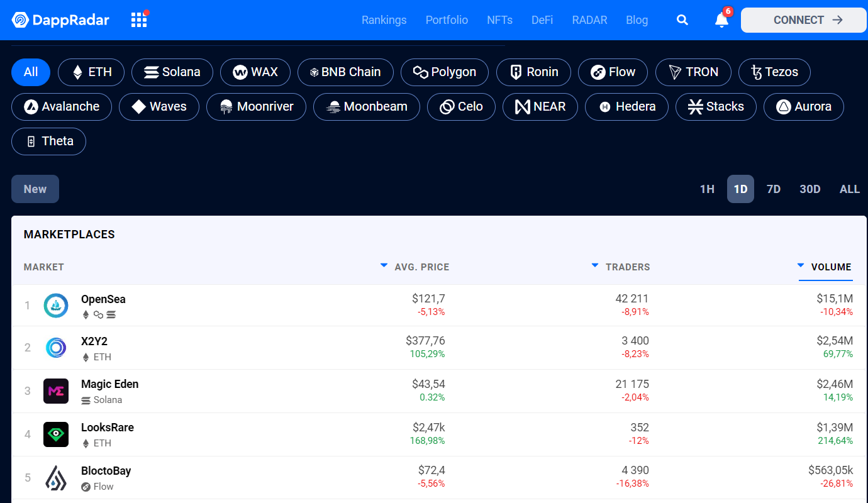Filter marketplaces by BNB Chain

click(345, 72)
